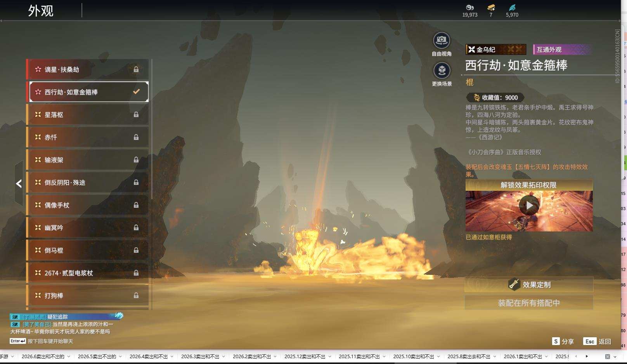Play the weapon effect preview video

click(x=529, y=205)
